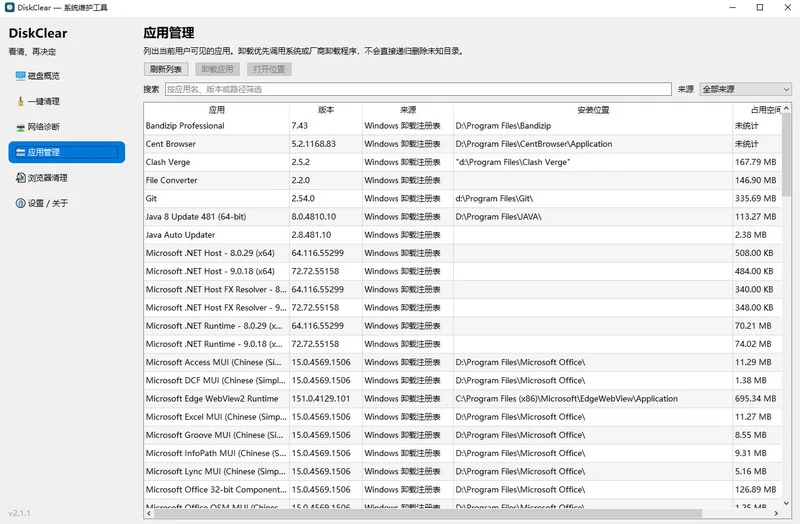Viewport: 800px width, 524px height.
Task: Open the 浏览器清理 page
Action: coord(66,178)
